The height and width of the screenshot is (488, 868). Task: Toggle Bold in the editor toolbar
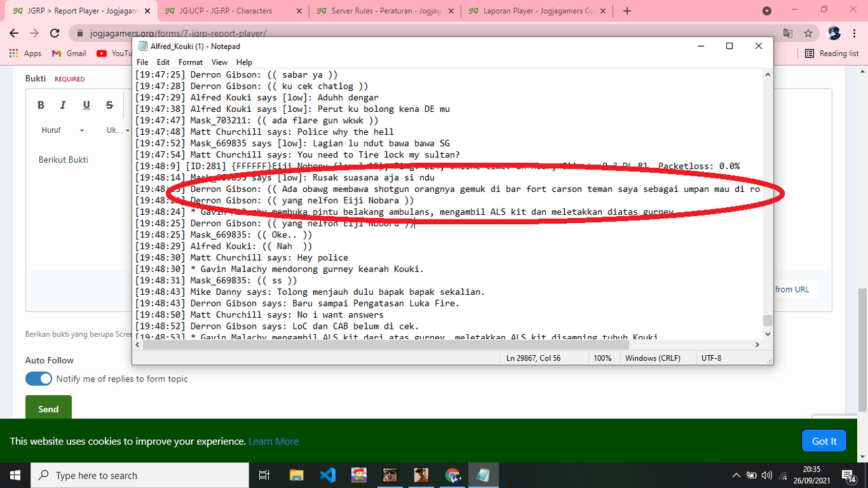41,105
